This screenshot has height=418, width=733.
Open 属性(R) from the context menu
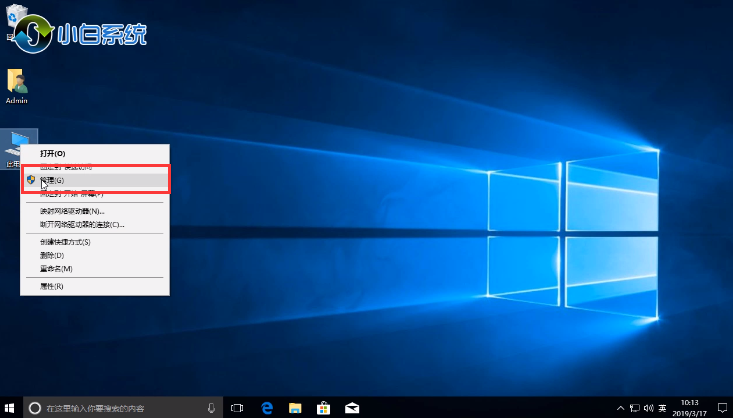click(x=95, y=286)
